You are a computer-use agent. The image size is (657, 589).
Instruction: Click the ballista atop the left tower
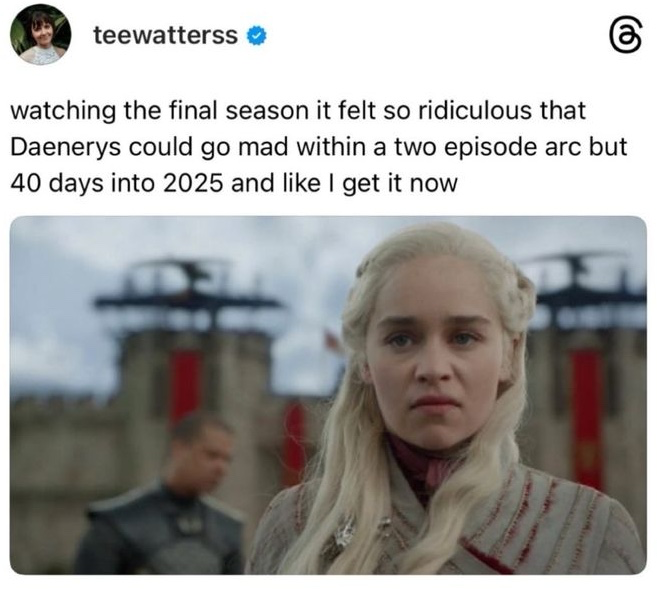click(186, 289)
